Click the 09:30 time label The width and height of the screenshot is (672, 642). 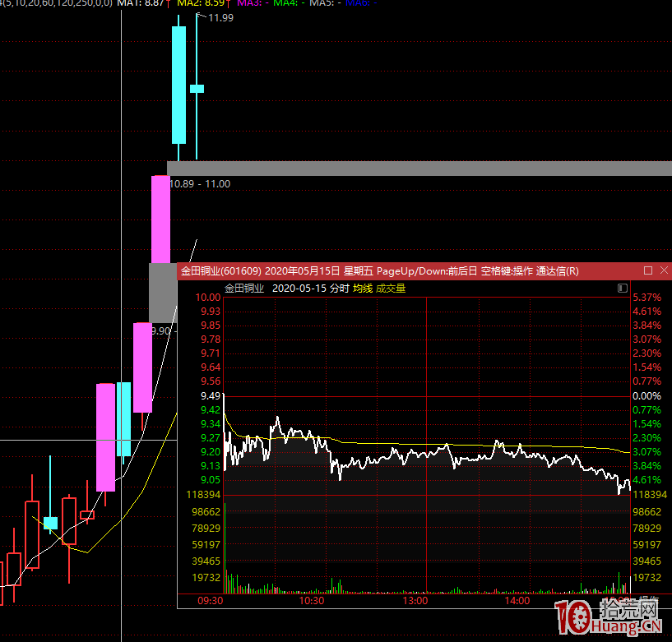point(210,600)
